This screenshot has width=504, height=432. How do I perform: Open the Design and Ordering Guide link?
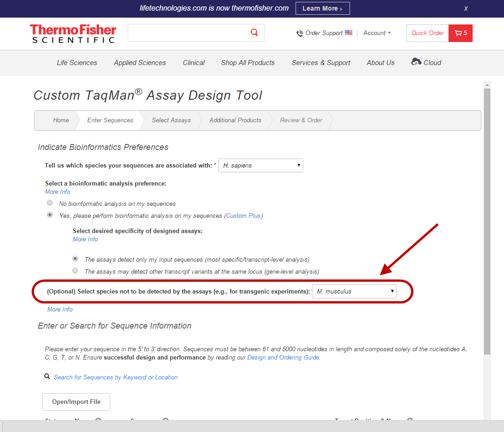pos(283,358)
